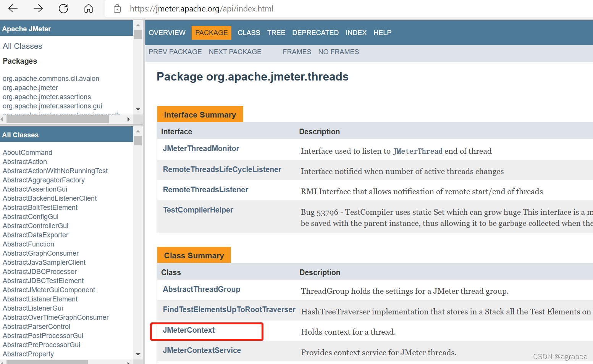Open the DEPRECATED navigation item
Screen dimensions: 593x364
[x=315, y=33]
